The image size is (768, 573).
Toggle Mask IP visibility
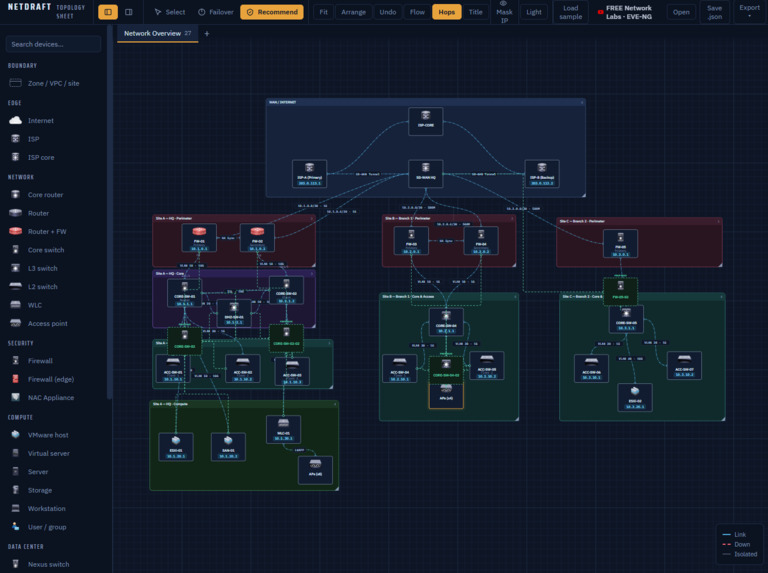pyautogui.click(x=504, y=12)
